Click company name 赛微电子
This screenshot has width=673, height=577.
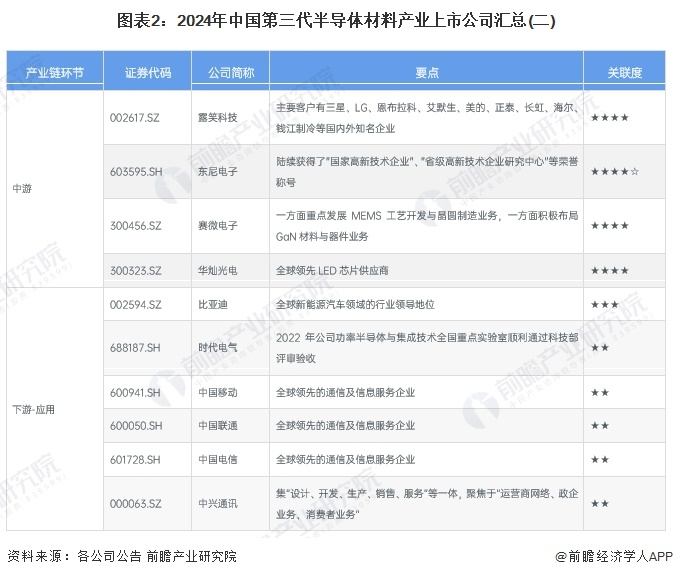pos(218,226)
